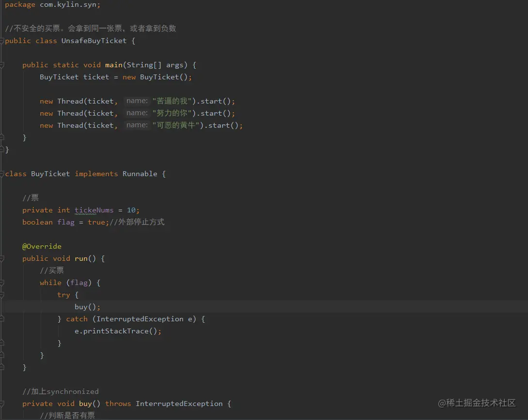Viewport: 528px width, 420px height.
Task: Click e.printStackTrace() statement
Action: (118, 331)
